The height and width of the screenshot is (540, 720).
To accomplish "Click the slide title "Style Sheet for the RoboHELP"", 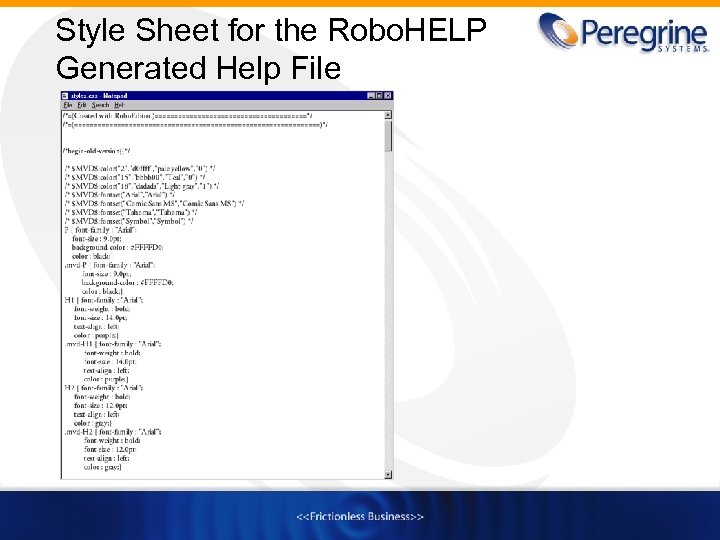I will coord(271,30).
